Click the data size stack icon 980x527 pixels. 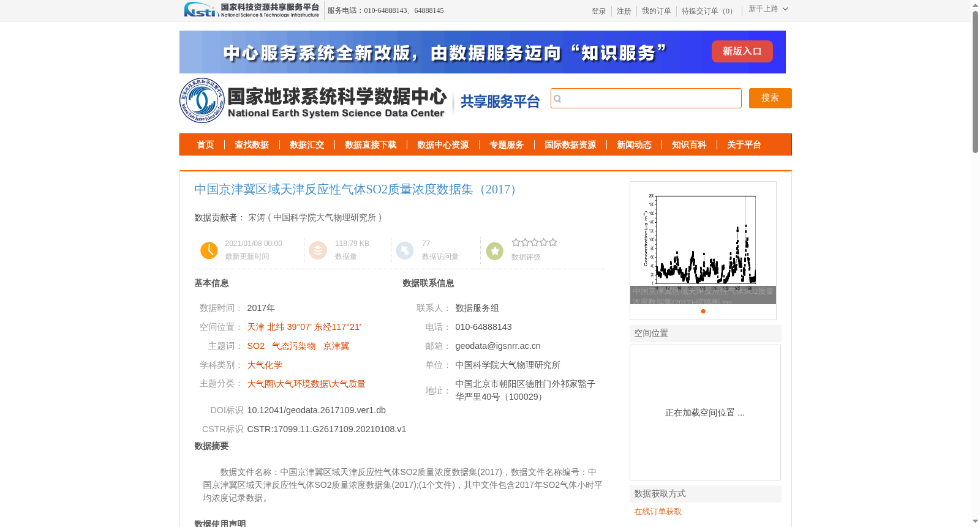(318, 250)
